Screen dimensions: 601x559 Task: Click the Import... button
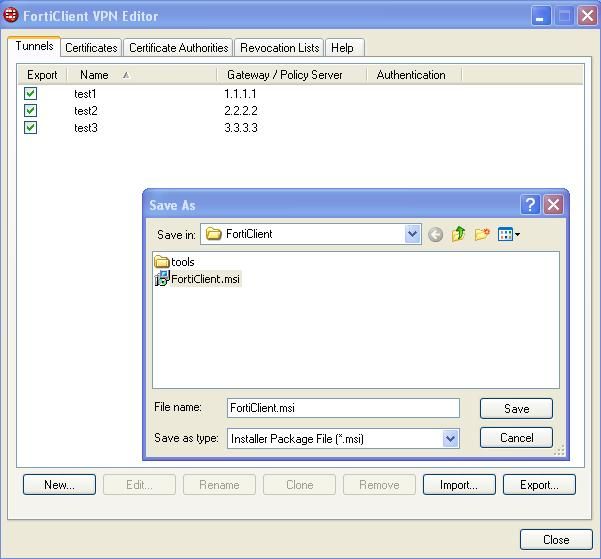(x=459, y=485)
